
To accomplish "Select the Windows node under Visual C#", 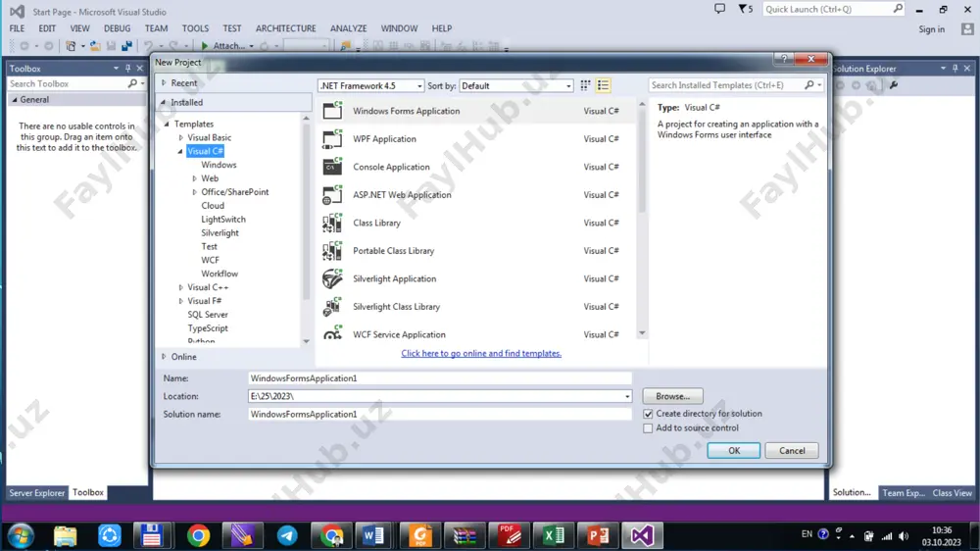I will coord(219,165).
